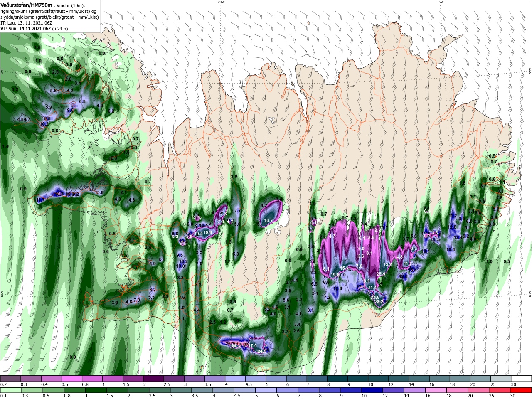The image size is (532, 399).
Task: Click the 13.2 value in the pink snow area
Action: (387, 264)
